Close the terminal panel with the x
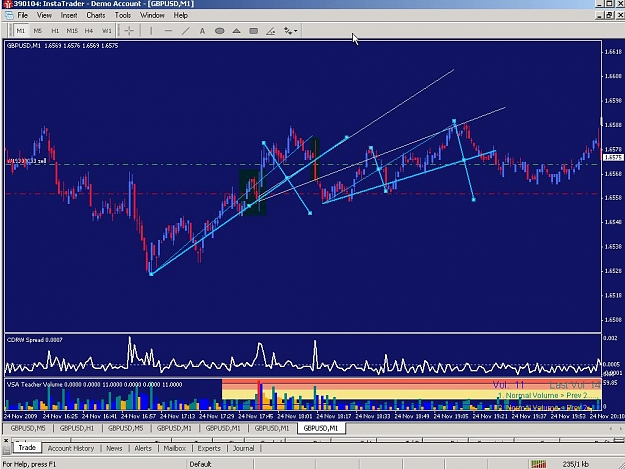The height and width of the screenshot is (469, 625). pyautogui.click(x=6, y=441)
